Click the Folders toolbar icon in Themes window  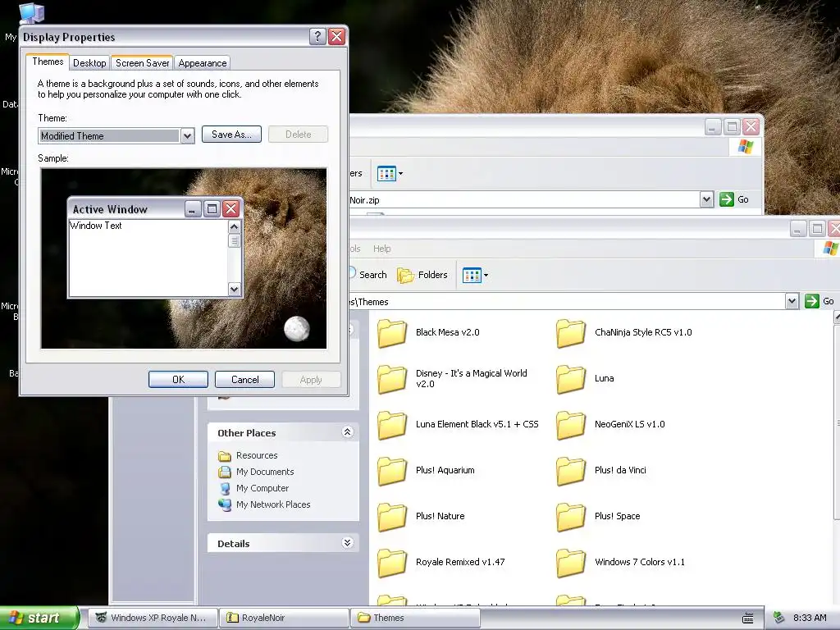[x=405, y=276]
